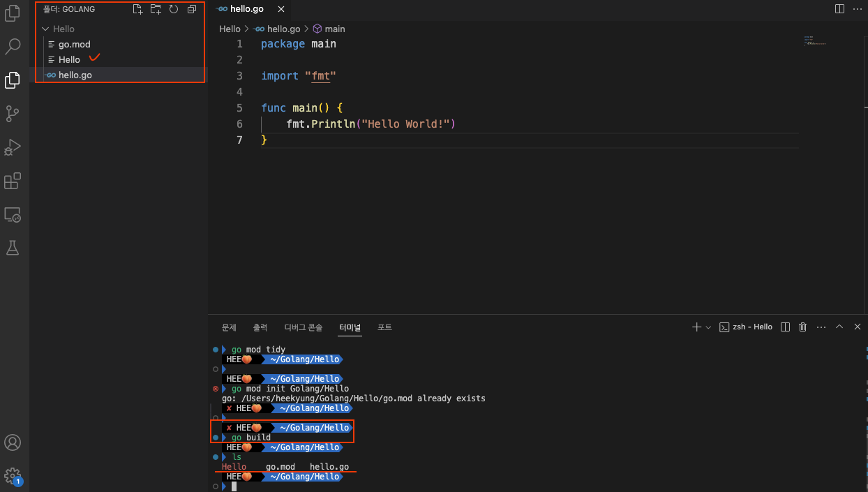868x492 pixels.
Task: Click the 'go build' command in terminal
Action: point(251,438)
